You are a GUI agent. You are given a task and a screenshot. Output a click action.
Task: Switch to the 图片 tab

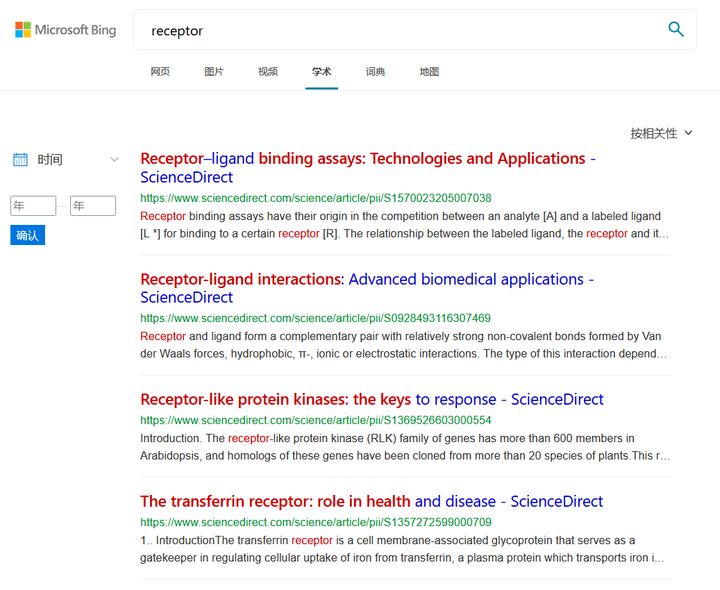tap(214, 72)
